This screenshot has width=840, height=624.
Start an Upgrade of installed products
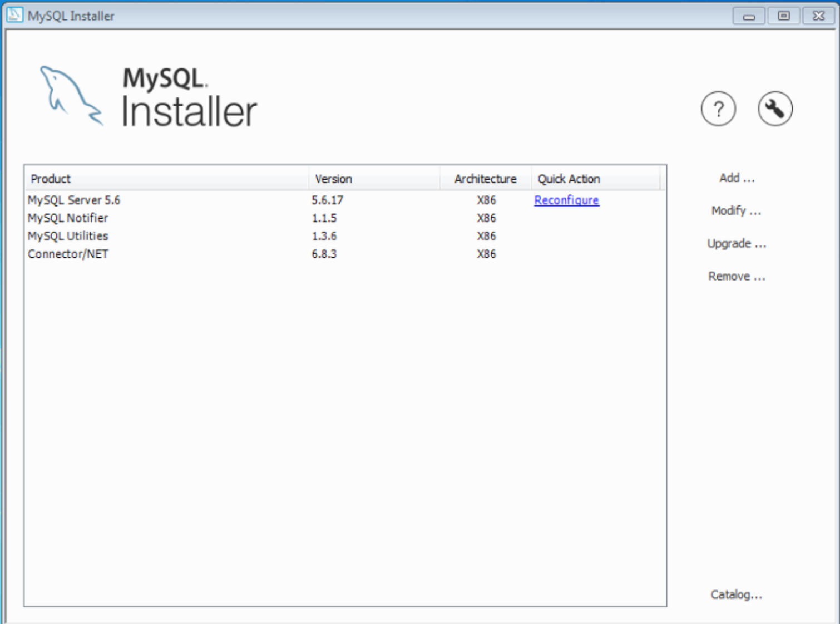click(737, 243)
